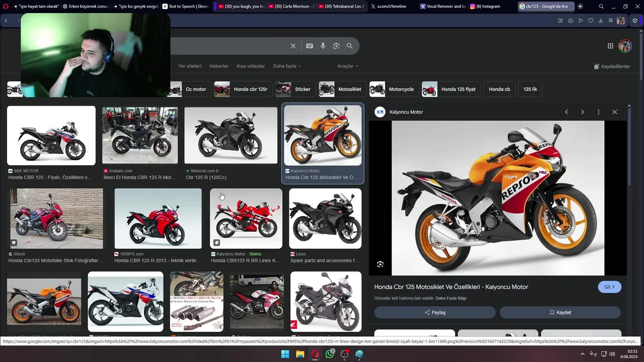
Task: Open Opera downloads icon
Action: 601,21
